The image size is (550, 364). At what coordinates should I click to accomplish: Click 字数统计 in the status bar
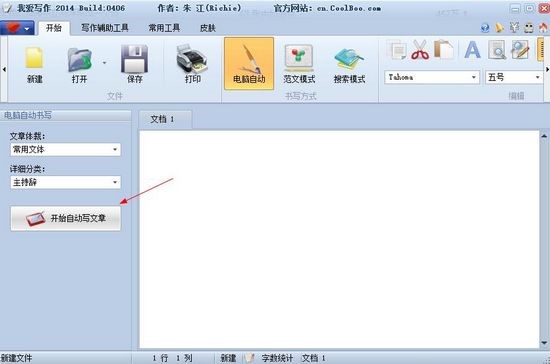click(x=277, y=358)
